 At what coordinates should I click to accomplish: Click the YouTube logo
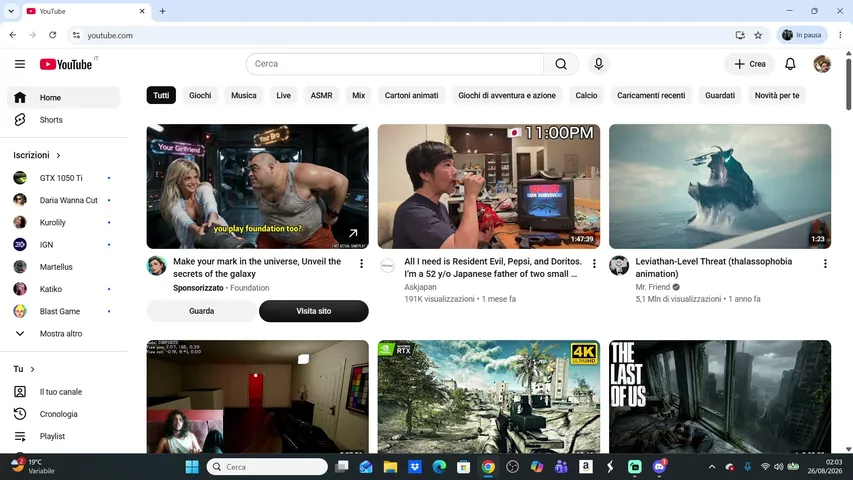[66, 64]
